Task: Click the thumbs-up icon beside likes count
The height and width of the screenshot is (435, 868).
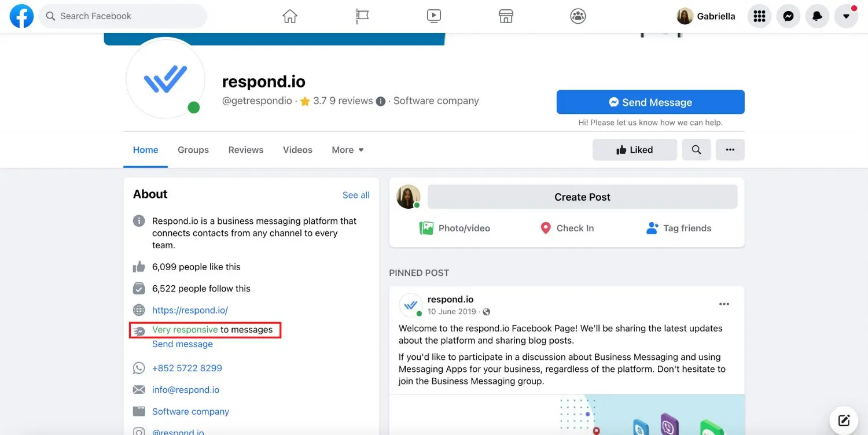Action: 139,267
